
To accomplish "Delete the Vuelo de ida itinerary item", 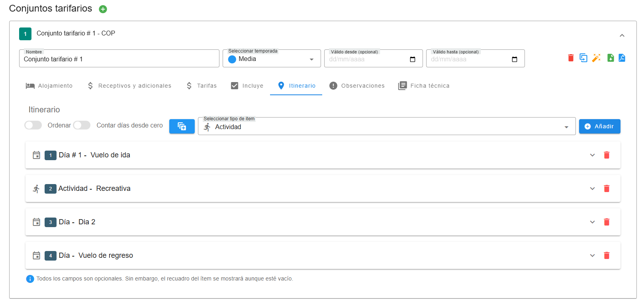I will point(607,155).
